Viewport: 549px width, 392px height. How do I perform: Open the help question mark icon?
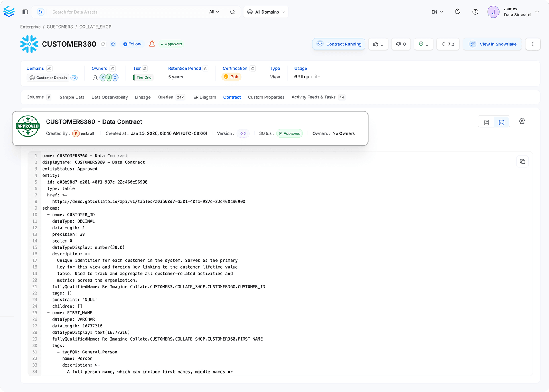475,12
